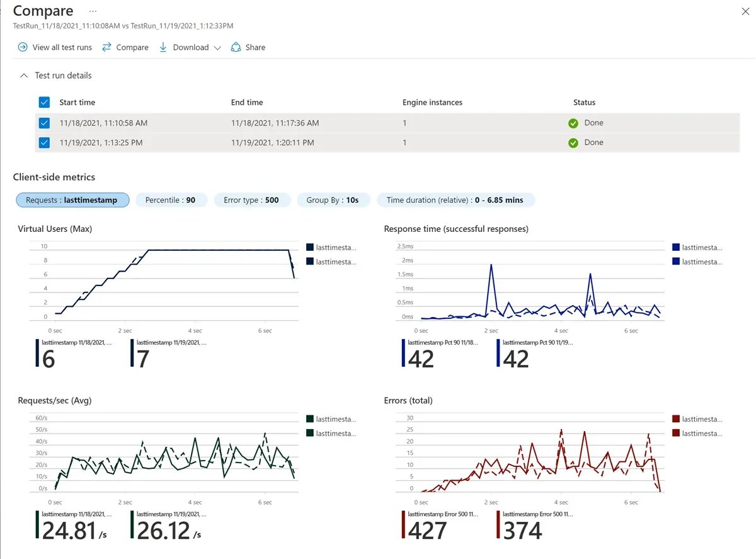Open the more options menu next to Compare
The width and height of the screenshot is (756, 559).
[93, 11]
